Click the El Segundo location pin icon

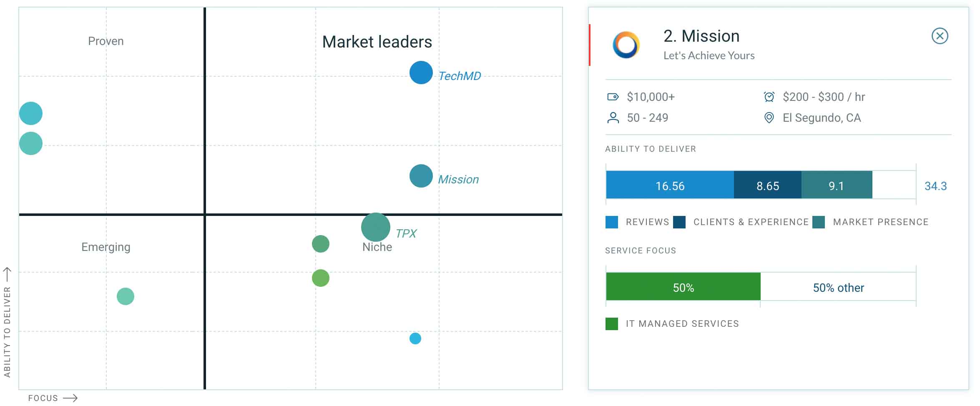pos(769,118)
